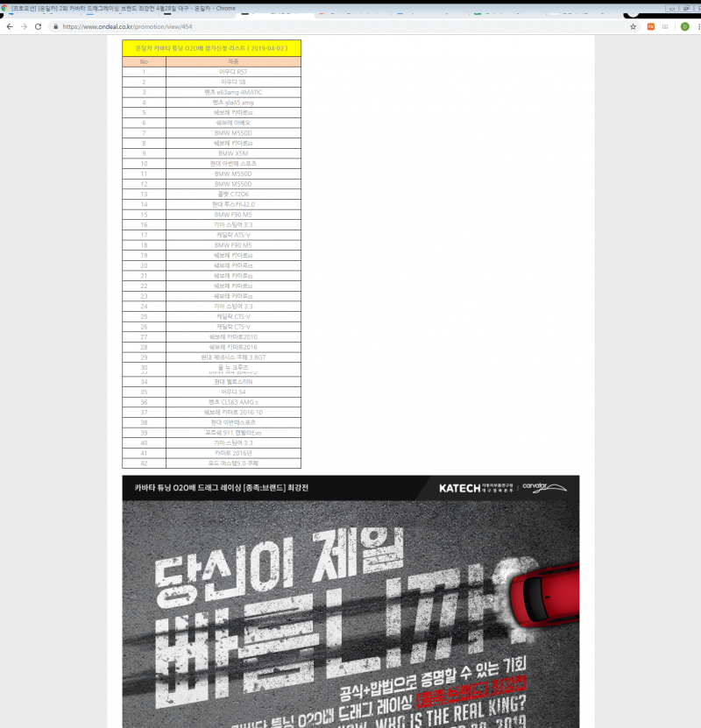The height and width of the screenshot is (728, 701).
Task: Select '쉐보레 카마로2016' in row 28
Action: click(233, 348)
